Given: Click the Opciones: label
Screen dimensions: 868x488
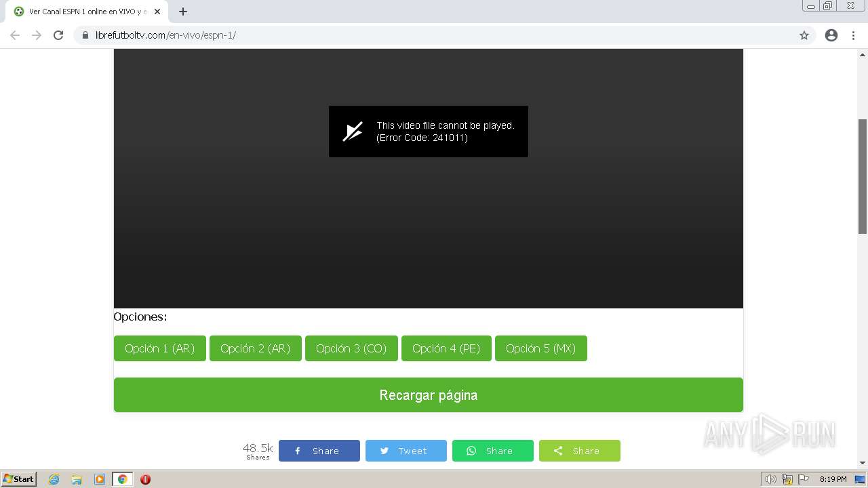Looking at the screenshot, I should point(140,317).
